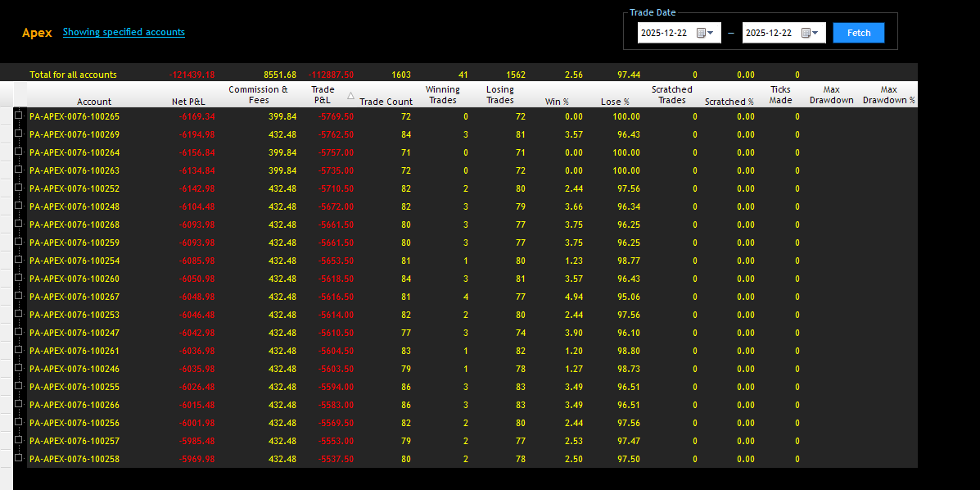Click the Fetch button
The height and width of the screenshot is (490, 980).
point(859,33)
